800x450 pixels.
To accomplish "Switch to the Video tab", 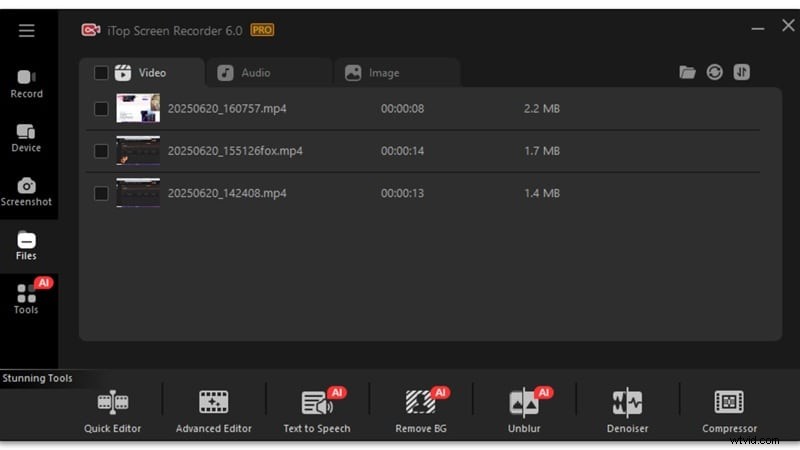I will 142,73.
